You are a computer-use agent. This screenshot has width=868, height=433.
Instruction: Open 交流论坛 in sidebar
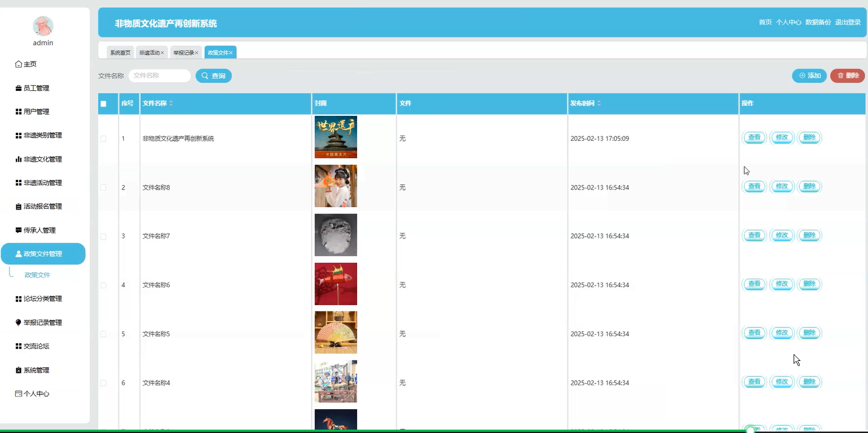coord(32,346)
